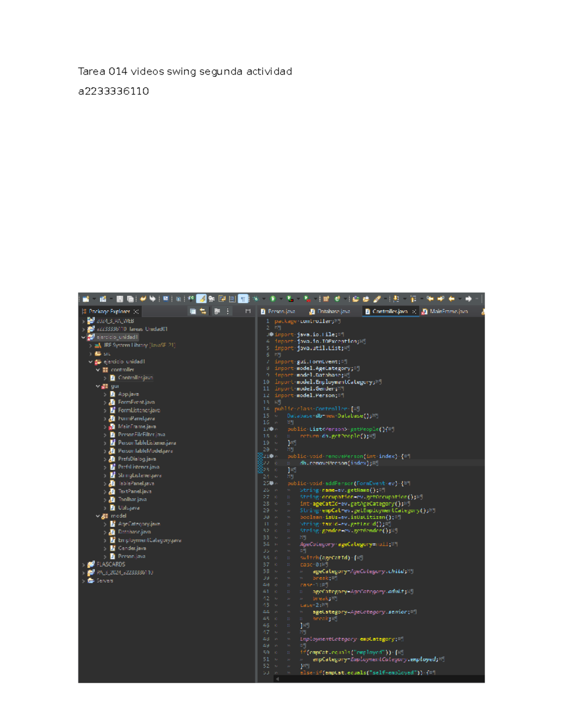Viewport: 563px width, 728px height.
Task: Toggle the annotation toolbar icon near the pencil
Action: coord(202,298)
